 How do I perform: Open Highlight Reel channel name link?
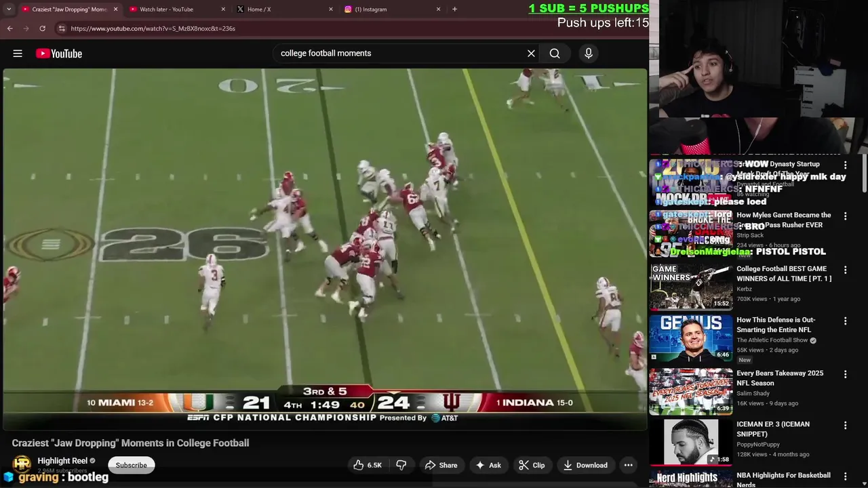pyautogui.click(x=62, y=461)
